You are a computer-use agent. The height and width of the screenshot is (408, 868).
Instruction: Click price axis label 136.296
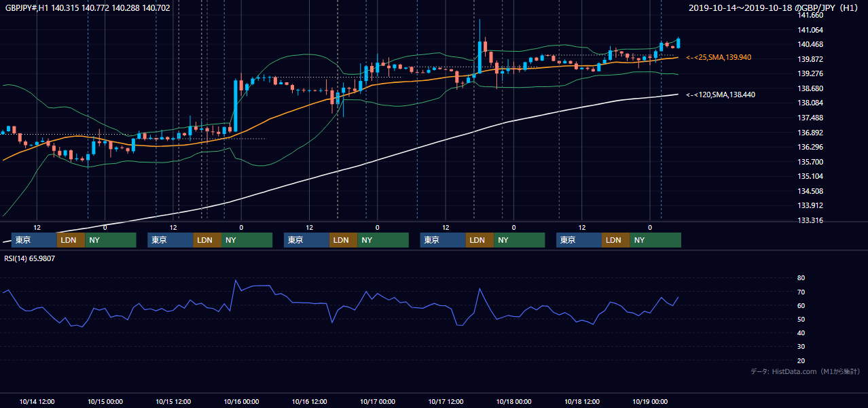coord(810,147)
